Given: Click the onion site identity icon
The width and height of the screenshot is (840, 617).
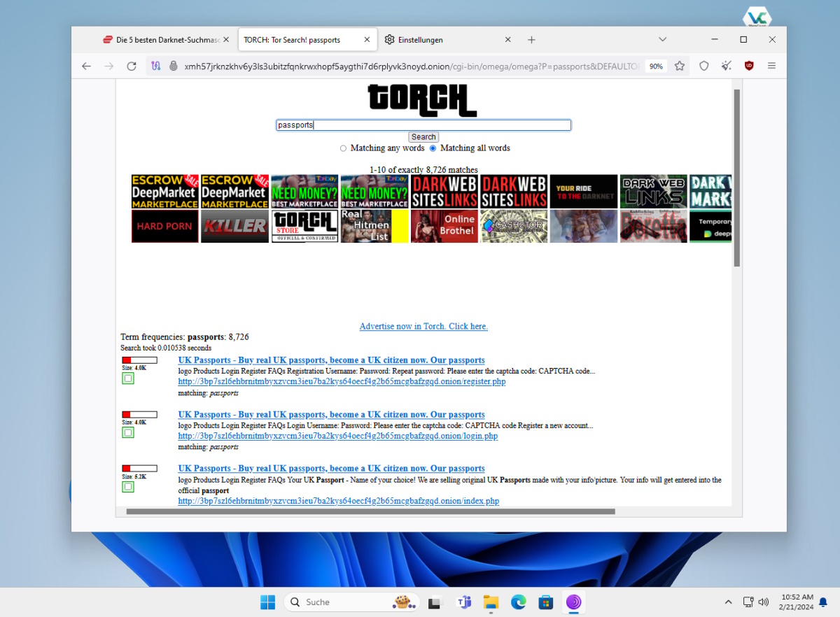Looking at the screenshot, I should click(x=173, y=66).
